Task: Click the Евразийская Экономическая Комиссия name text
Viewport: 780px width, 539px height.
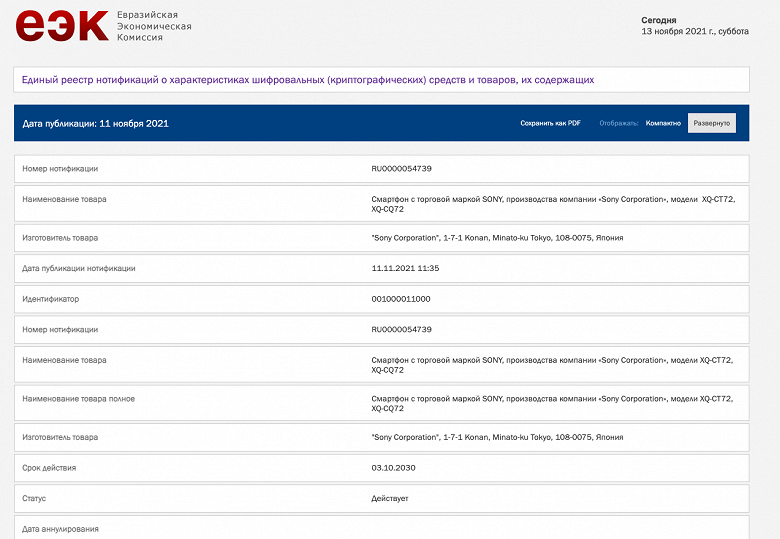Action: [x=154, y=27]
